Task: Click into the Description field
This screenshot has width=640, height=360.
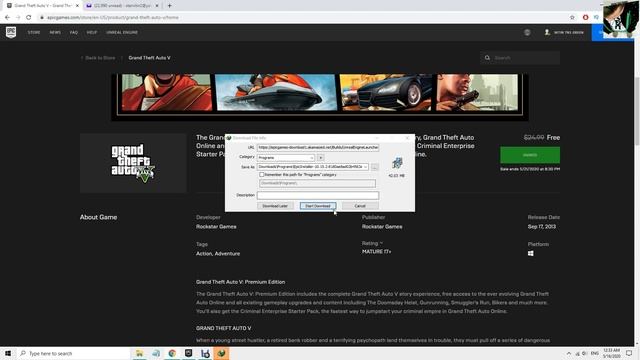Action: 318,195
